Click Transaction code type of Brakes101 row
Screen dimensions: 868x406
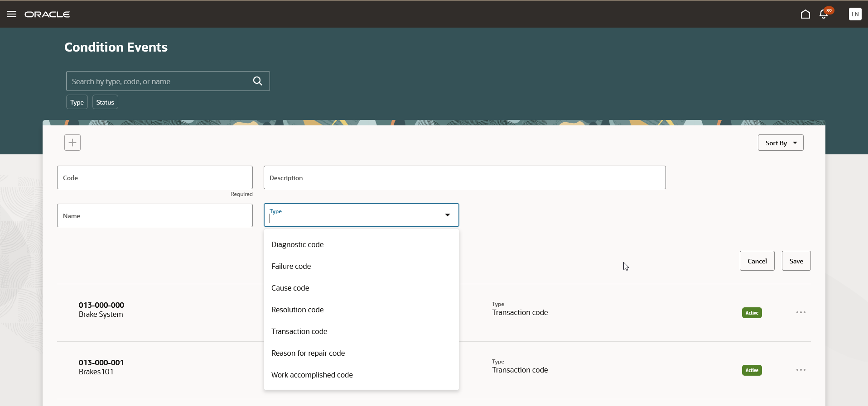click(520, 370)
